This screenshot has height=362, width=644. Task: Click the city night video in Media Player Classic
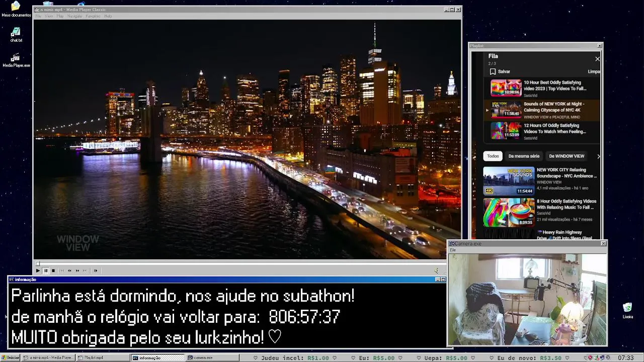tap(247, 139)
